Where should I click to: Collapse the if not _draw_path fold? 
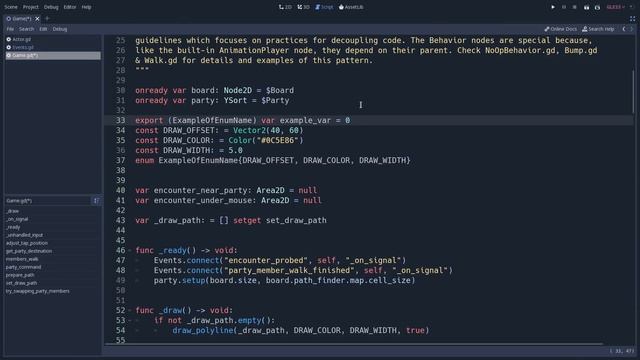pos(130,320)
